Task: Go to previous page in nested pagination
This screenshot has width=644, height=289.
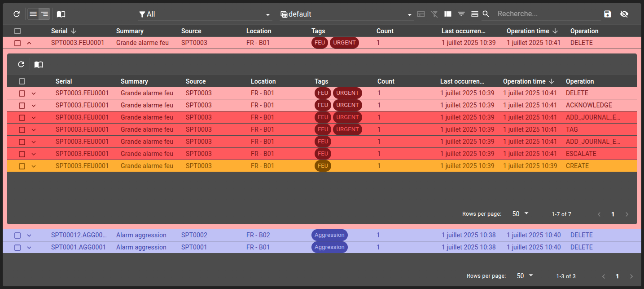Action: click(599, 214)
